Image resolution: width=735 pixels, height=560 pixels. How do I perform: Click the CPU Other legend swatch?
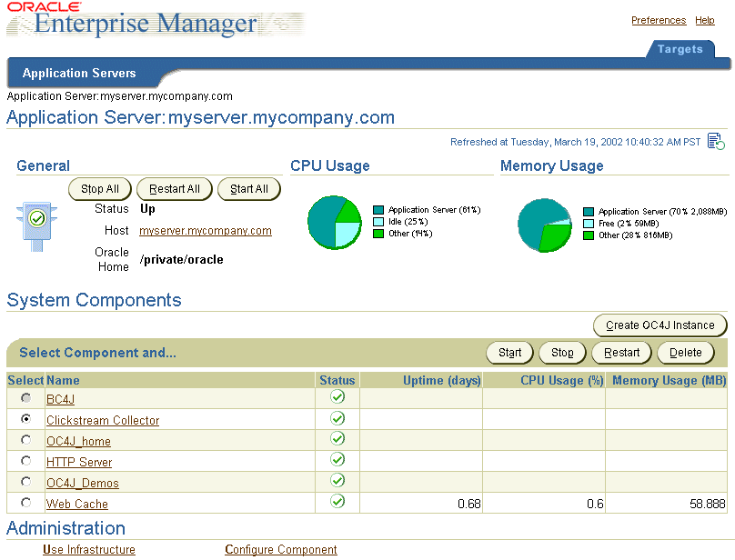coord(378,234)
